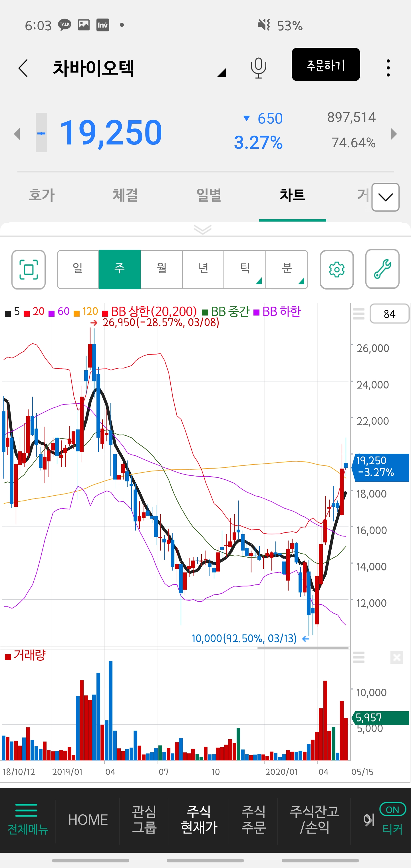
Task: Select the 차트 tab
Action: [292, 195]
